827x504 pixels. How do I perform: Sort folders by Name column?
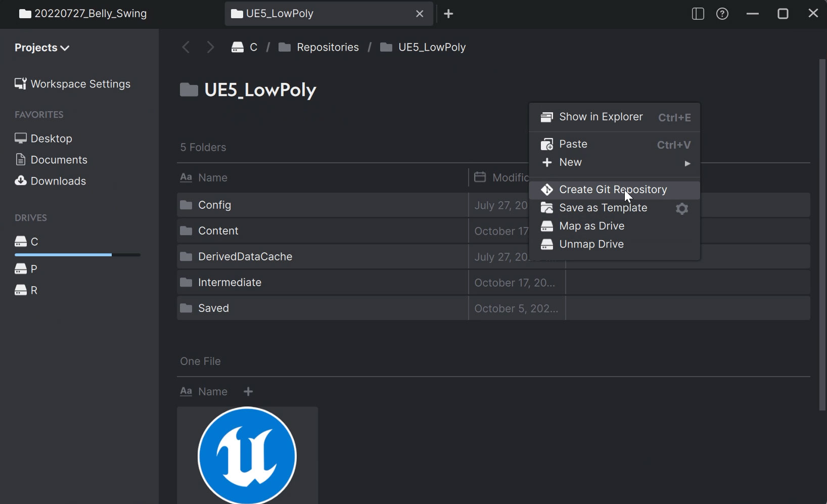[x=204, y=177]
